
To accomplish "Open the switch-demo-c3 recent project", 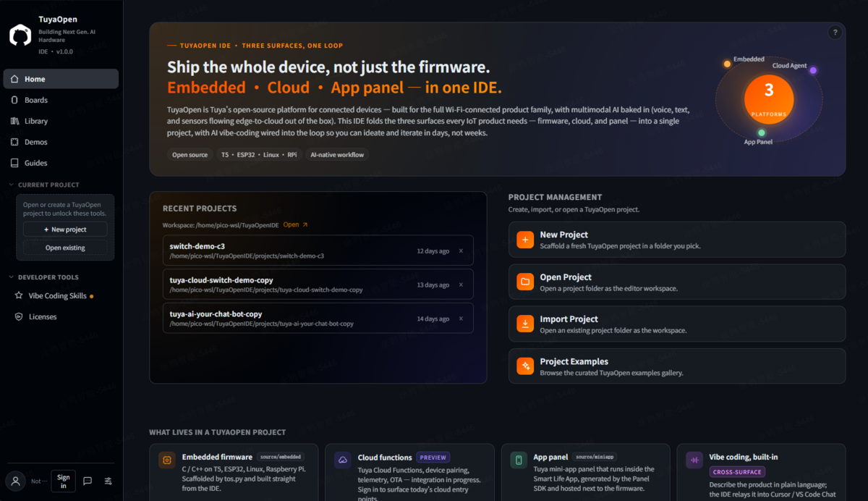I will (x=318, y=250).
